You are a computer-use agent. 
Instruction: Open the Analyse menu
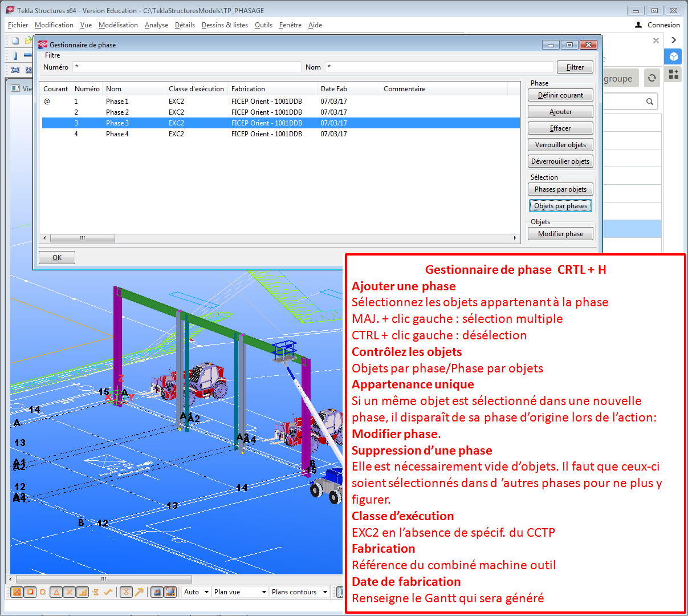pos(156,25)
